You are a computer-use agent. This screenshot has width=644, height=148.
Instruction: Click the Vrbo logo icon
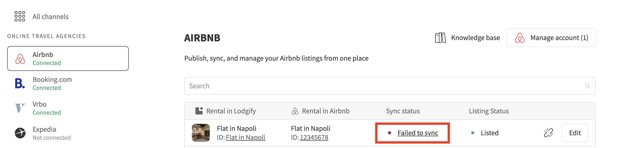pos(20,108)
